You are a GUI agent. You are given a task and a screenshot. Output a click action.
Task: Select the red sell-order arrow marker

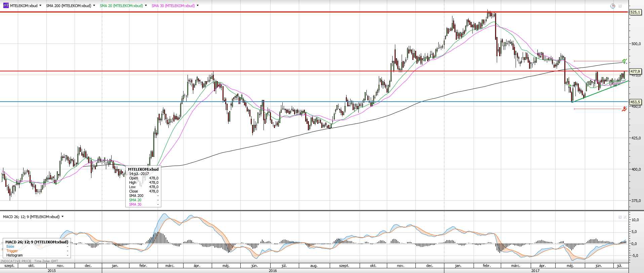point(624,109)
